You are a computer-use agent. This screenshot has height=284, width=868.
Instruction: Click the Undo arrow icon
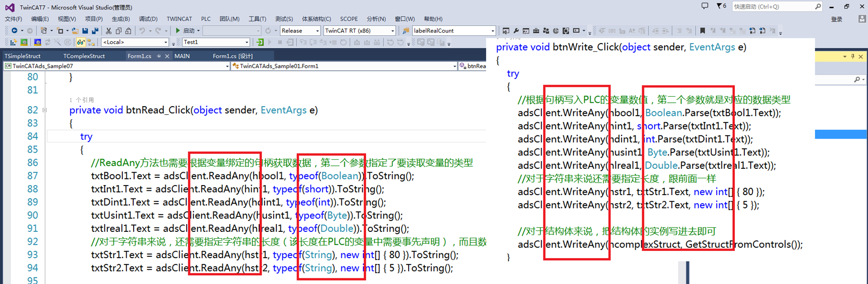click(x=142, y=31)
